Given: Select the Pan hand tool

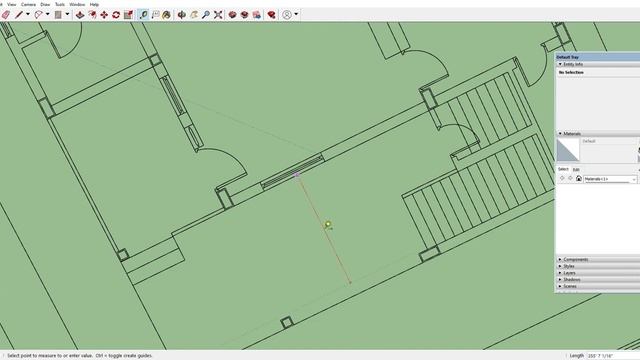Looking at the screenshot, I should tap(194, 15).
